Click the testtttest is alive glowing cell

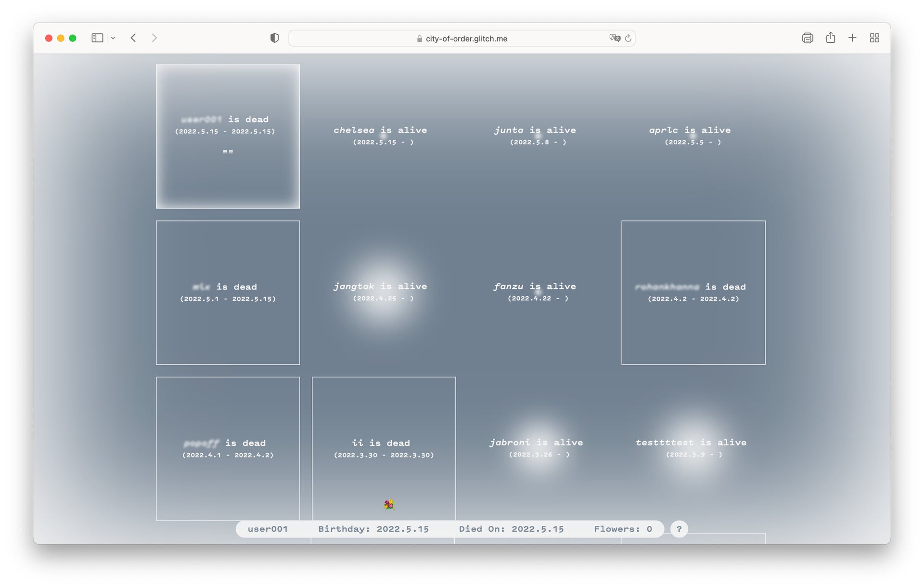(691, 447)
